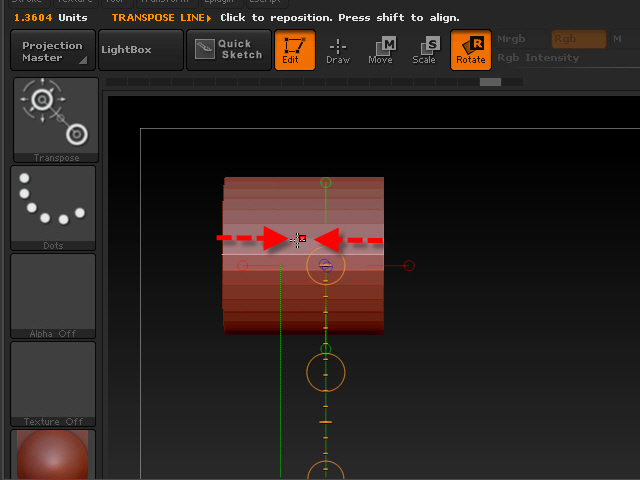The image size is (640, 480).
Task: Click the green transpose circle below the cylinder
Action: (x=326, y=349)
